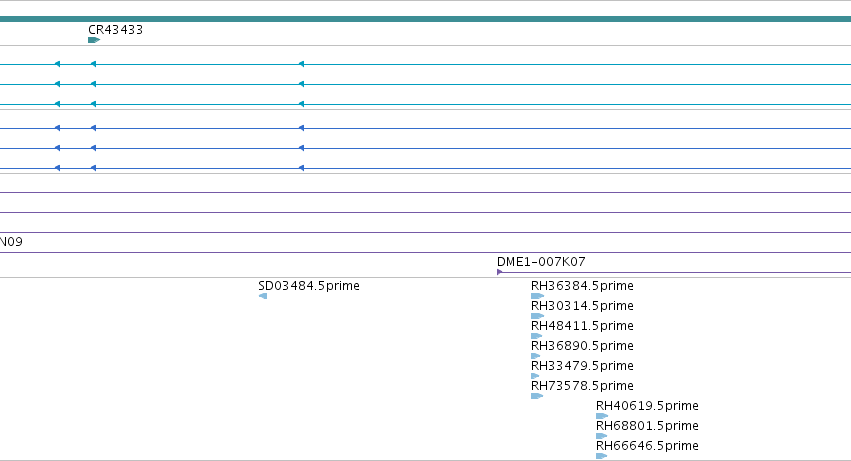Select the blue glyph under RH30314.5prime
This screenshot has height=461, width=851.
[537, 316]
